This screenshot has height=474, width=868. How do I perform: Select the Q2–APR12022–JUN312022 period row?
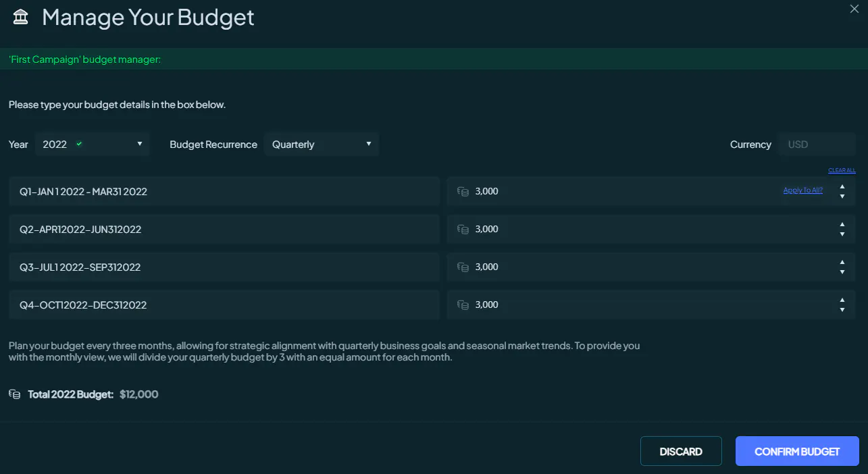(x=224, y=230)
